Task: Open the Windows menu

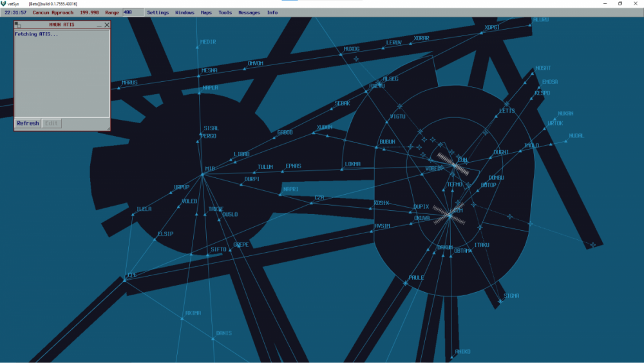Action: coord(185,12)
